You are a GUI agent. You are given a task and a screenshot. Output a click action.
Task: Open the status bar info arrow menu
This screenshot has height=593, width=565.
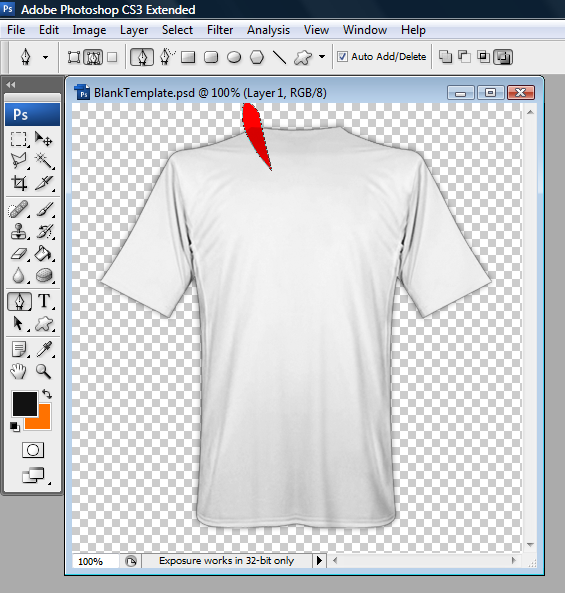[319, 560]
